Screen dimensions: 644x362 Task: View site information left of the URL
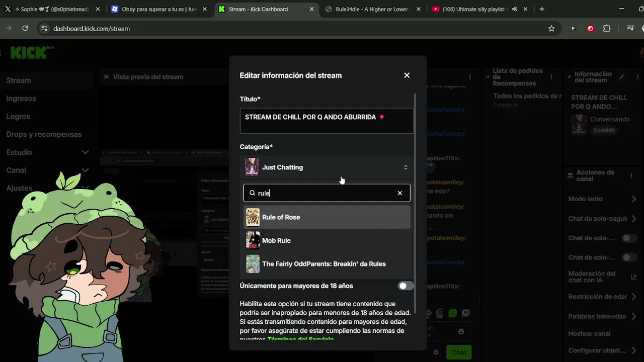(44, 29)
